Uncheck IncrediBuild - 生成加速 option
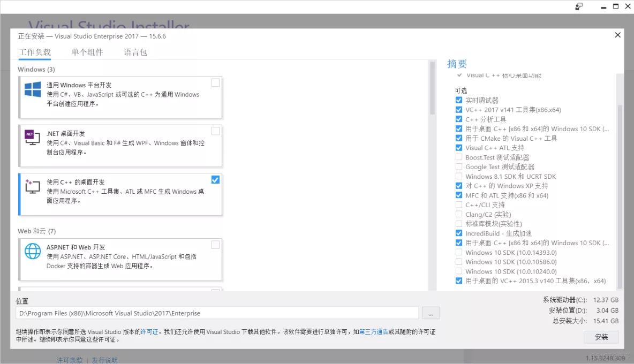 click(x=458, y=233)
